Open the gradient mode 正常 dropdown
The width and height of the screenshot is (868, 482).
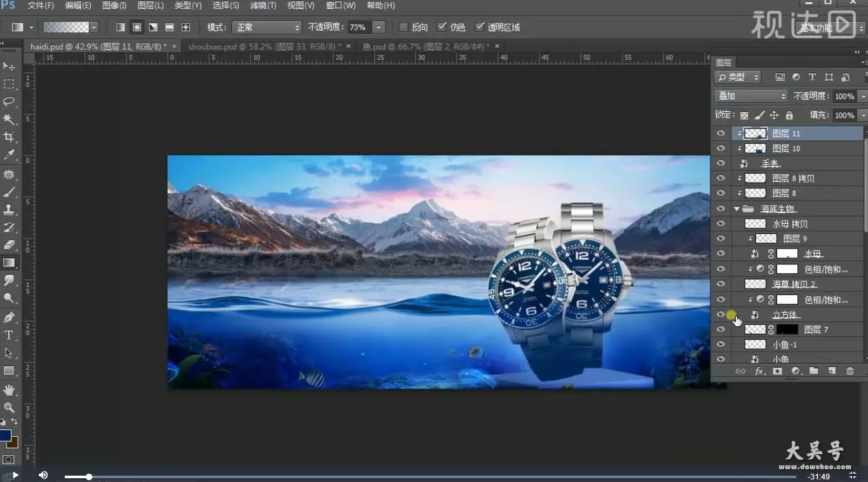(266, 27)
